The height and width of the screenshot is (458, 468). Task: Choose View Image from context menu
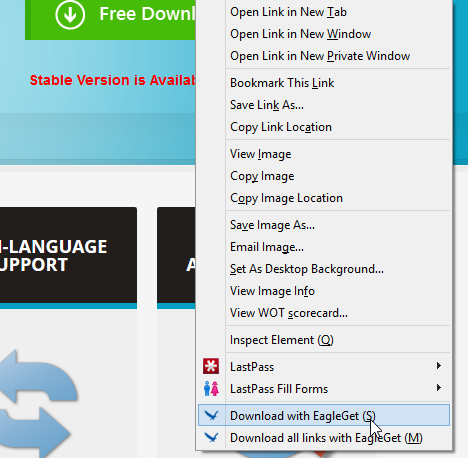(324, 154)
